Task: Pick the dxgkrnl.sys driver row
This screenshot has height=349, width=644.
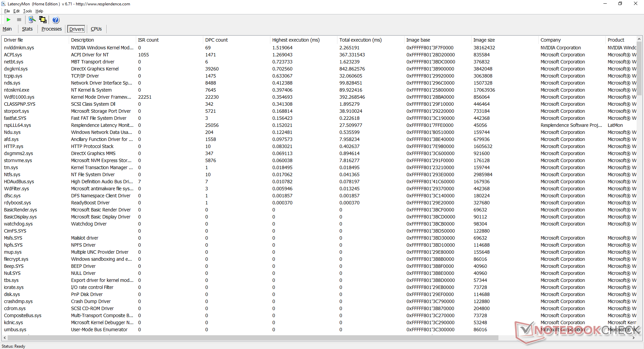Action: [x=319, y=69]
